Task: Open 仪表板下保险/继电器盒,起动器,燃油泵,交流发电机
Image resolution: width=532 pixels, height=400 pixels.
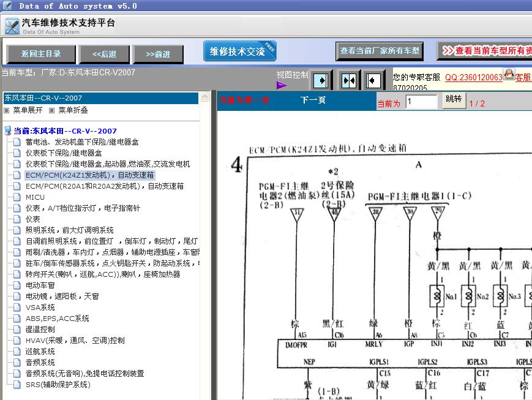Action: (x=108, y=164)
